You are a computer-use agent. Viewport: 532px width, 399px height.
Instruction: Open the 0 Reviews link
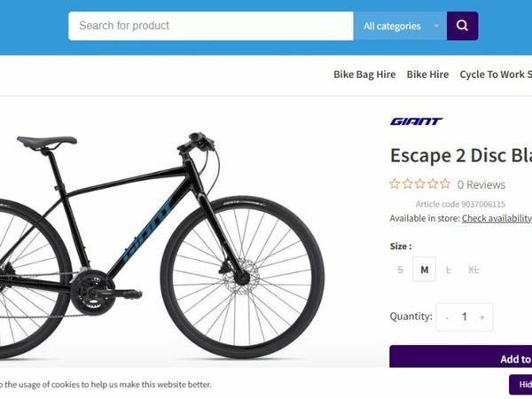(481, 184)
